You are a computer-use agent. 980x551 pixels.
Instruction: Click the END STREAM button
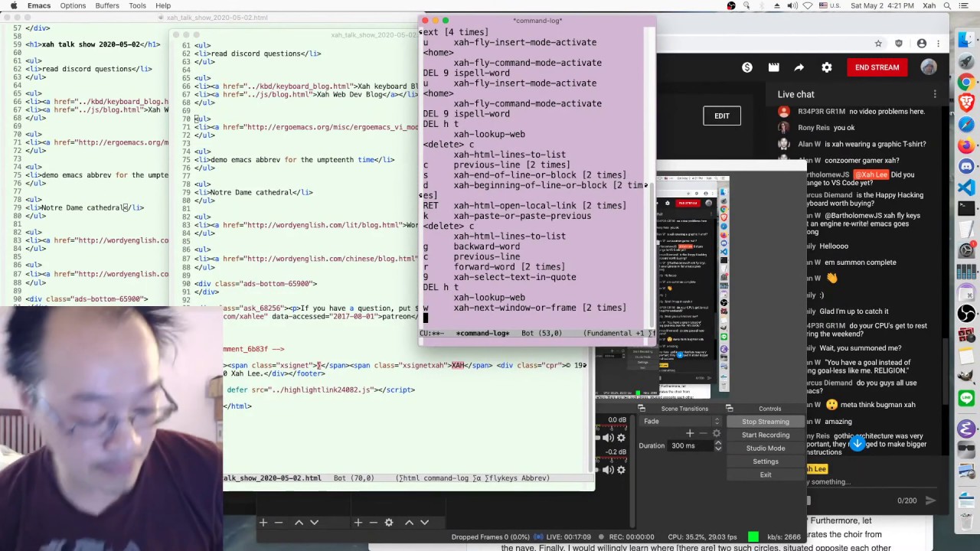pyautogui.click(x=877, y=67)
